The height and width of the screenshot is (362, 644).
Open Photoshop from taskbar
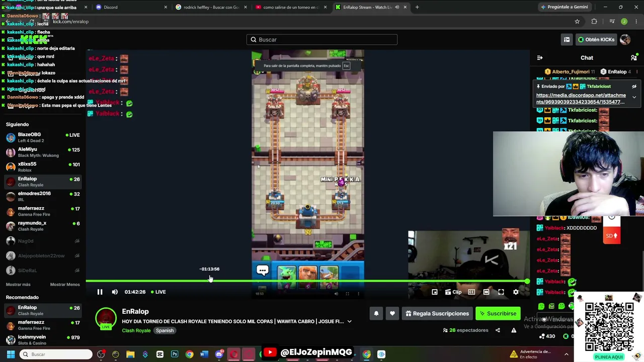[x=175, y=354]
